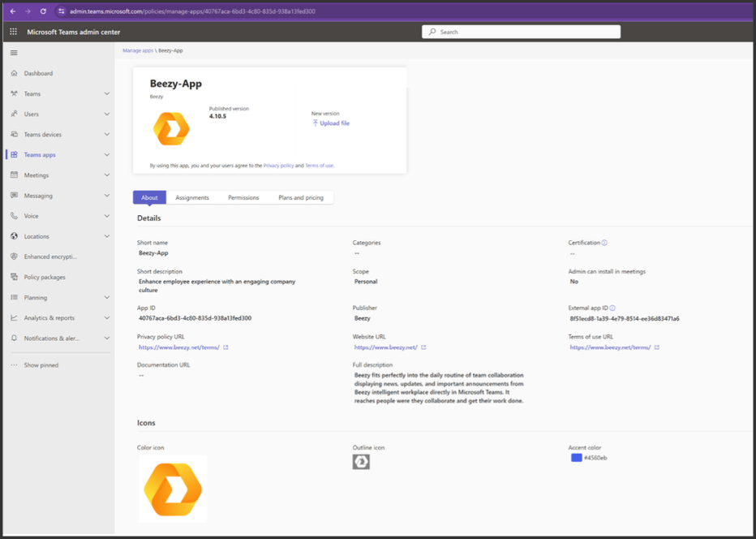Click the External app ID info icon
This screenshot has height=539, width=756.
click(x=612, y=308)
